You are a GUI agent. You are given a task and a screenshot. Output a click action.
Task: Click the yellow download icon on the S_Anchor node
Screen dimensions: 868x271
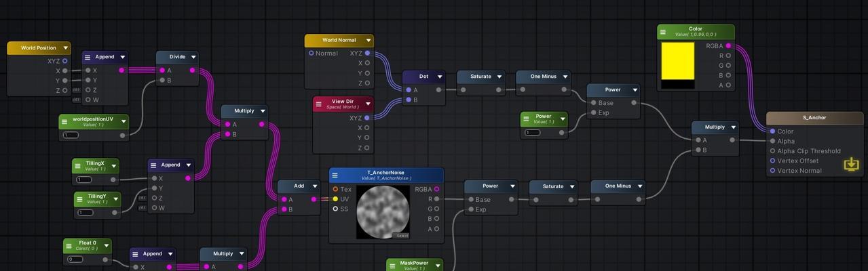click(x=851, y=164)
